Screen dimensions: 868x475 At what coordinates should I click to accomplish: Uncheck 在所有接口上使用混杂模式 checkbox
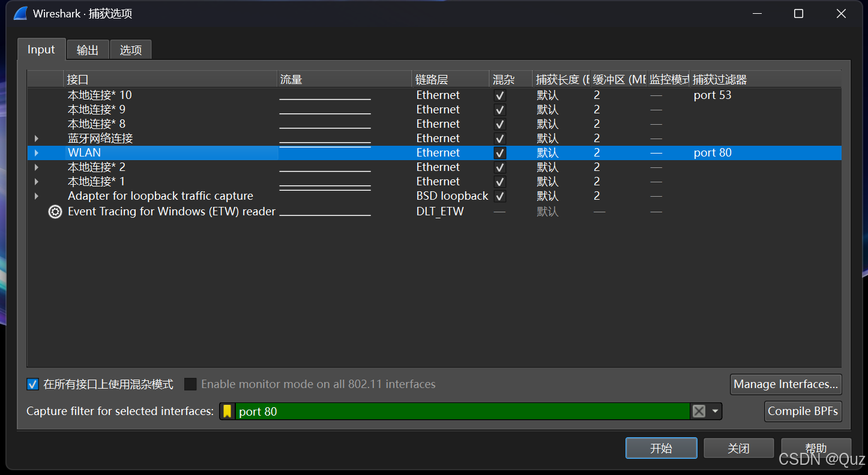[x=33, y=384]
